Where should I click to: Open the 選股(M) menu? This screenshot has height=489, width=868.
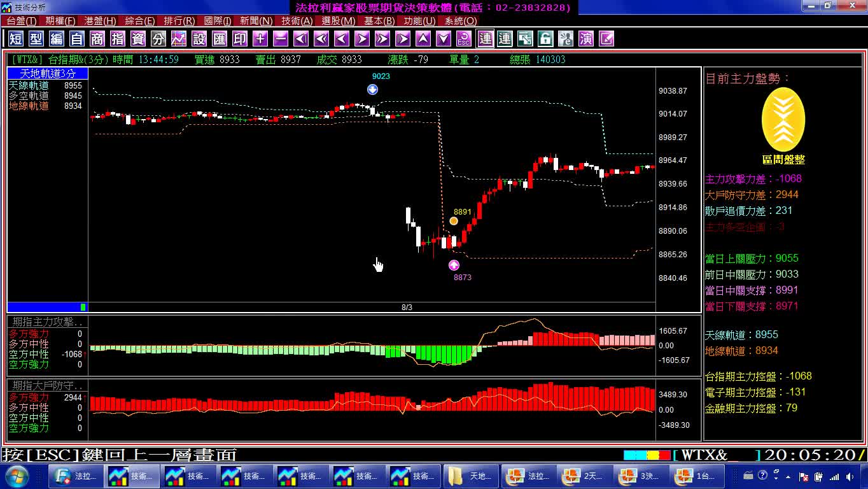tap(338, 21)
